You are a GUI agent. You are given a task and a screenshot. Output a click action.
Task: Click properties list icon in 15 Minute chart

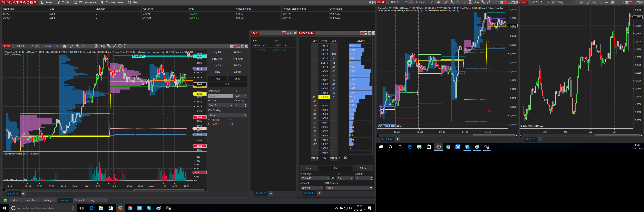coord(125,46)
